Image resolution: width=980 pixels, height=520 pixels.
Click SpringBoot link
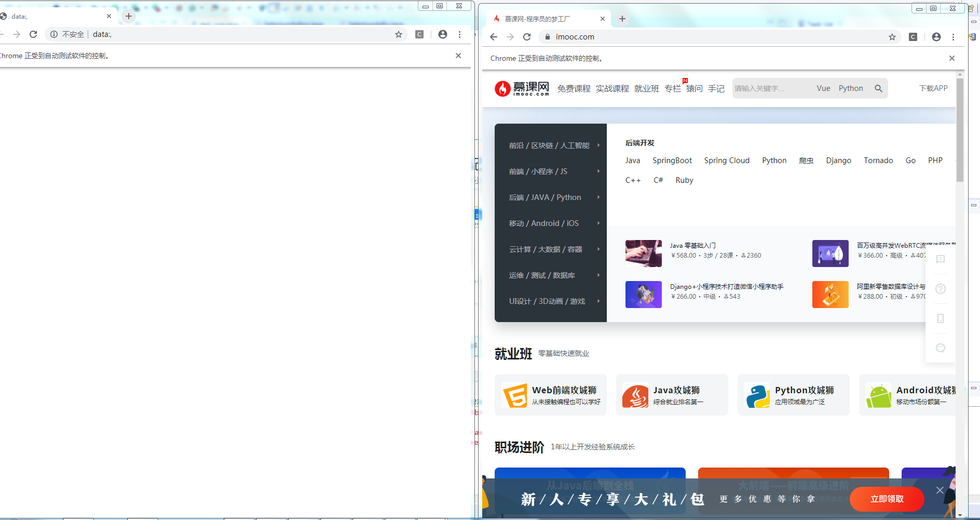point(672,161)
